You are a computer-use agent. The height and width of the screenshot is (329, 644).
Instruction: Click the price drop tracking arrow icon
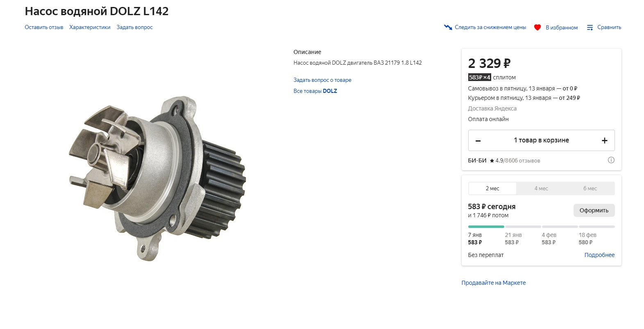[448, 27]
